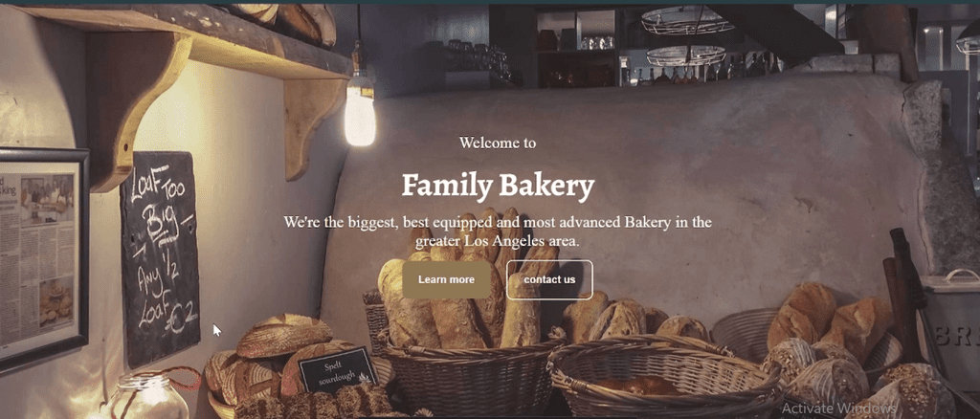Click the bakery description paragraph
The width and height of the screenshot is (980, 419).
[x=498, y=232]
